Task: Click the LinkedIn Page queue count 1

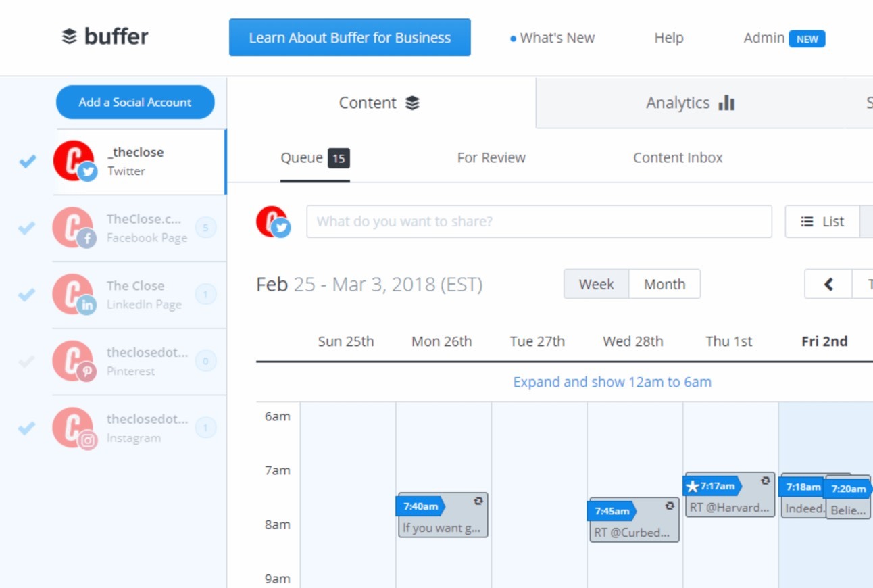Action: [x=206, y=295]
